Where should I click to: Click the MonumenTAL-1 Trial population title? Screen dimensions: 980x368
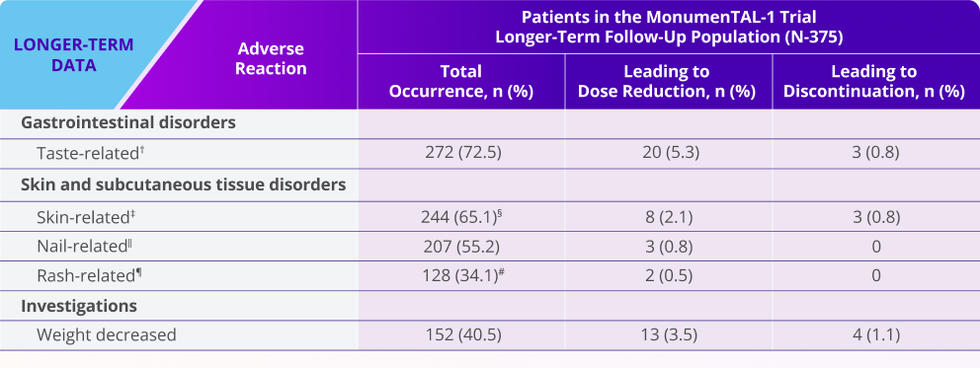[669, 27]
